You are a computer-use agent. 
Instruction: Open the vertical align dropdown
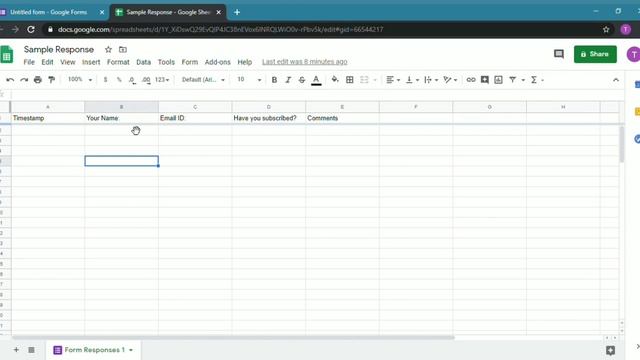(x=412, y=80)
